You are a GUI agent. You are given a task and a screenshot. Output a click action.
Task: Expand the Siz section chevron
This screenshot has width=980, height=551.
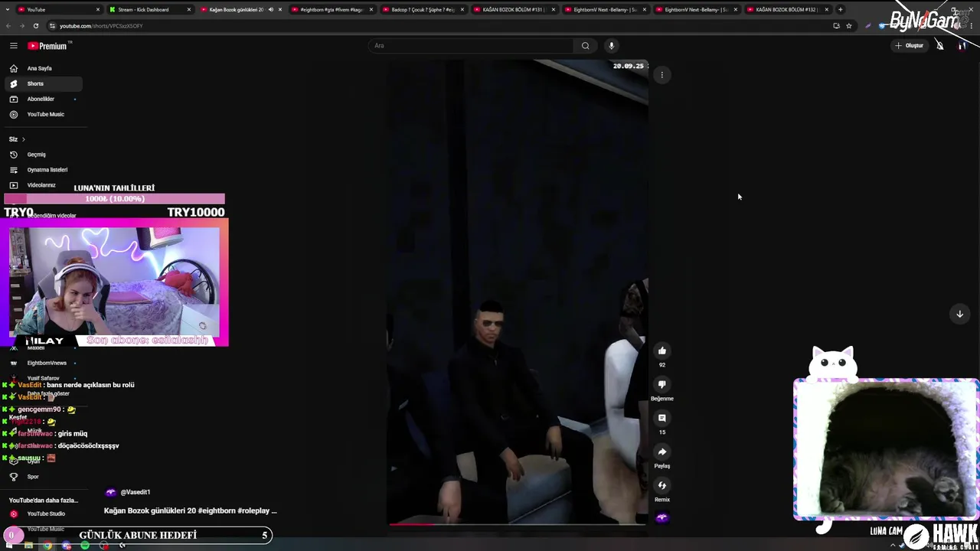[x=23, y=139]
